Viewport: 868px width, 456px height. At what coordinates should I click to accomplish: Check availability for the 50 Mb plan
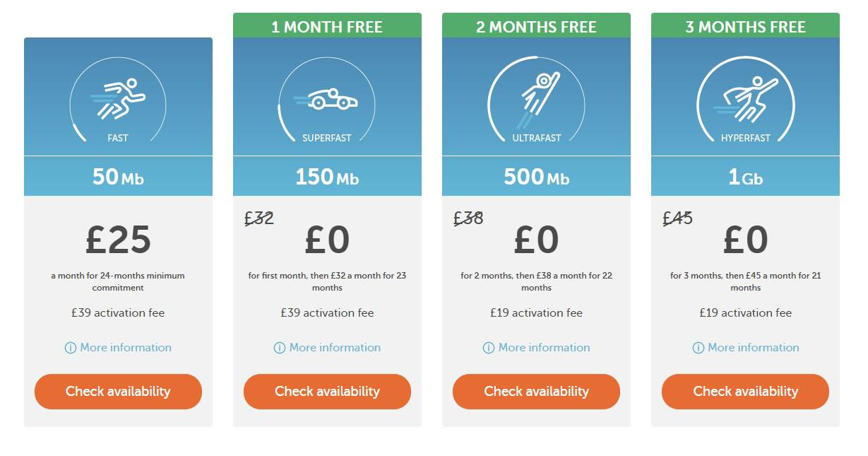pyautogui.click(x=118, y=392)
